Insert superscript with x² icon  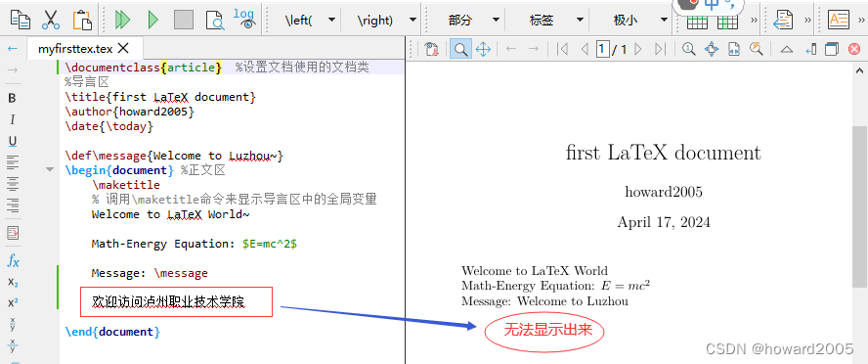(12, 303)
